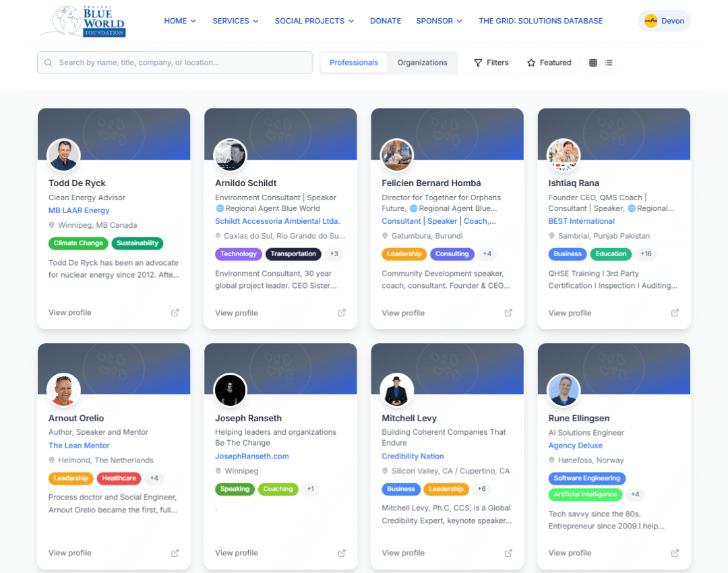Open Todd De Ryck profile external link icon
This screenshot has width=728, height=573.
tap(175, 313)
